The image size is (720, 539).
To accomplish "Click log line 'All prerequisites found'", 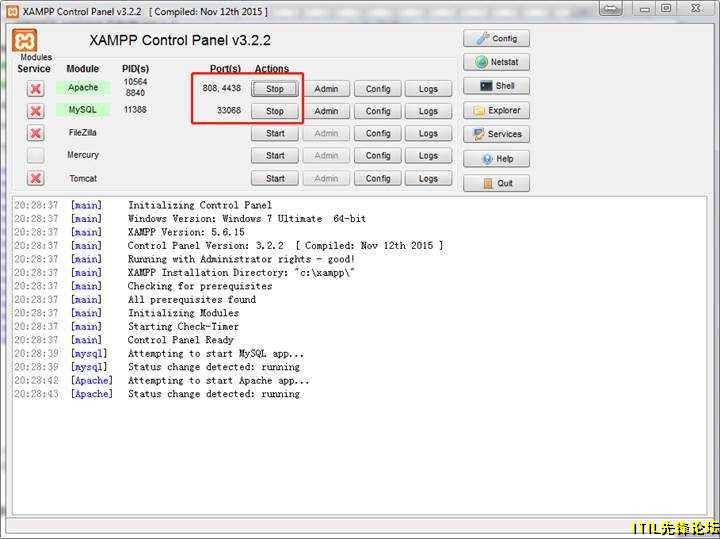I will [x=191, y=299].
